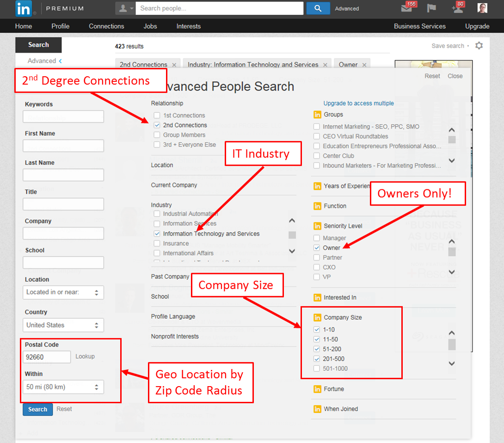Open the add connections icon
Screen dimensions: 504x443
point(457,8)
